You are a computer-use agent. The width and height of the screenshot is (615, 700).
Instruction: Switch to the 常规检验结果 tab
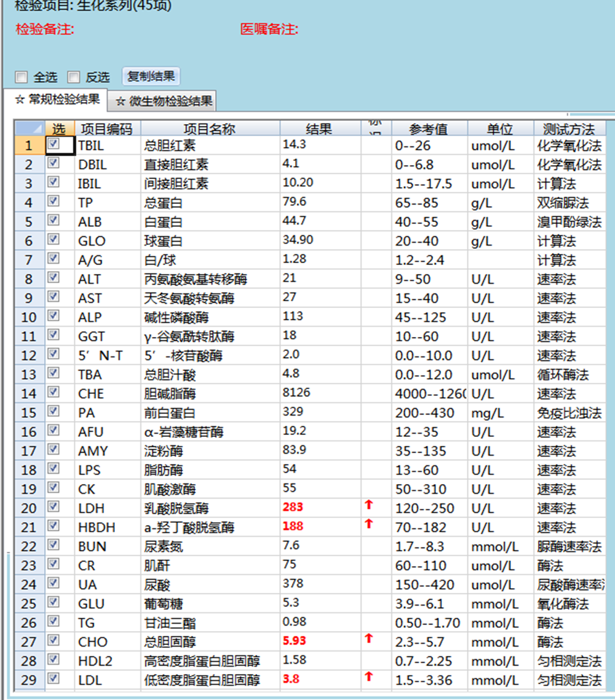point(56,99)
